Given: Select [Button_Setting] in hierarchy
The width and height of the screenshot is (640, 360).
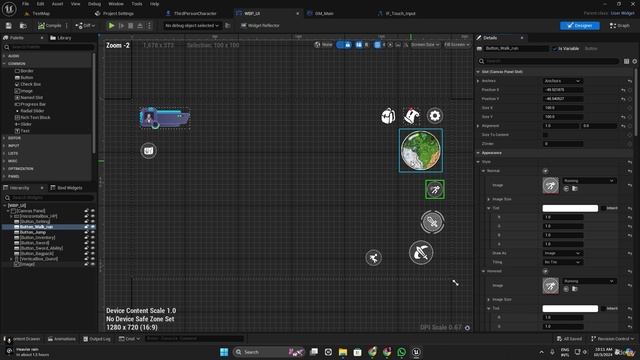Looking at the screenshot, I should point(35,222).
